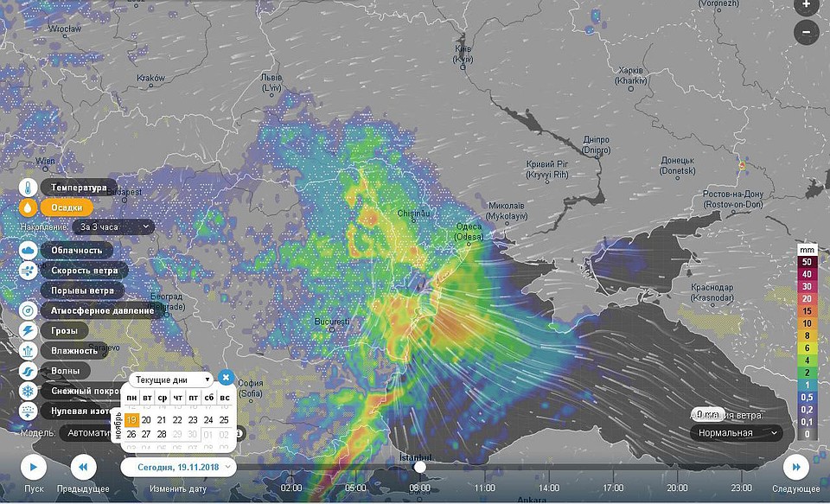Enable the Грозы layer
The width and height of the screenshot is (830, 504).
64,330
